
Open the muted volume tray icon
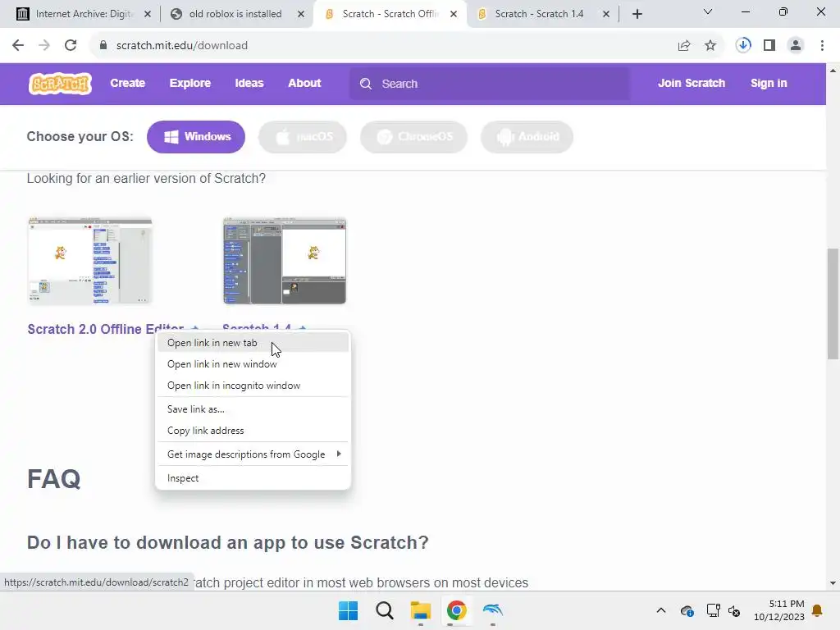[x=734, y=610]
